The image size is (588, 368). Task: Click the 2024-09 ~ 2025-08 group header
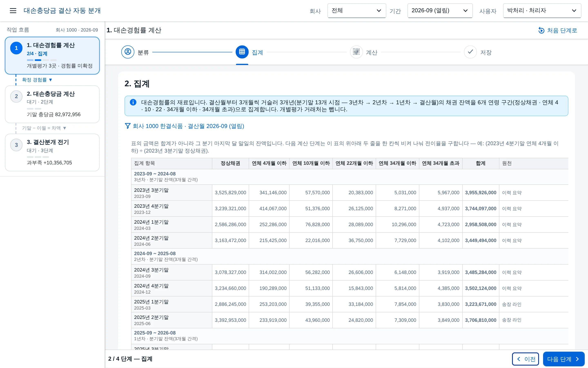pos(350,256)
